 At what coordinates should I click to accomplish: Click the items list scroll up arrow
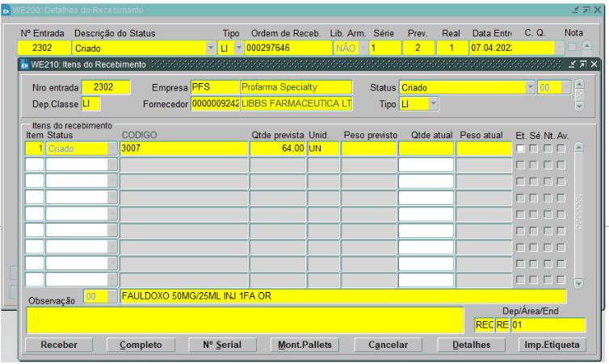(x=578, y=147)
